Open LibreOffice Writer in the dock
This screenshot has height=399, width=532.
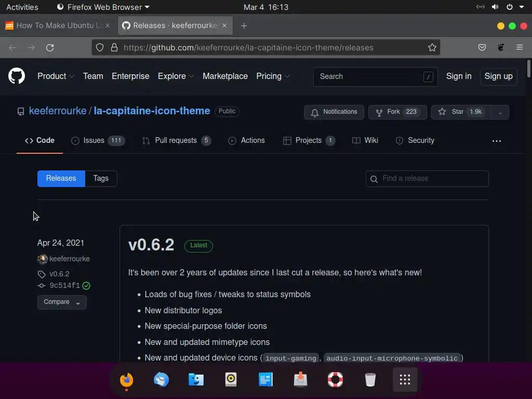click(x=265, y=380)
